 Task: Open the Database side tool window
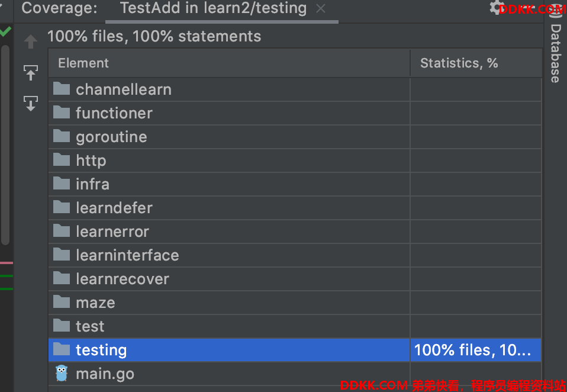pyautogui.click(x=555, y=53)
